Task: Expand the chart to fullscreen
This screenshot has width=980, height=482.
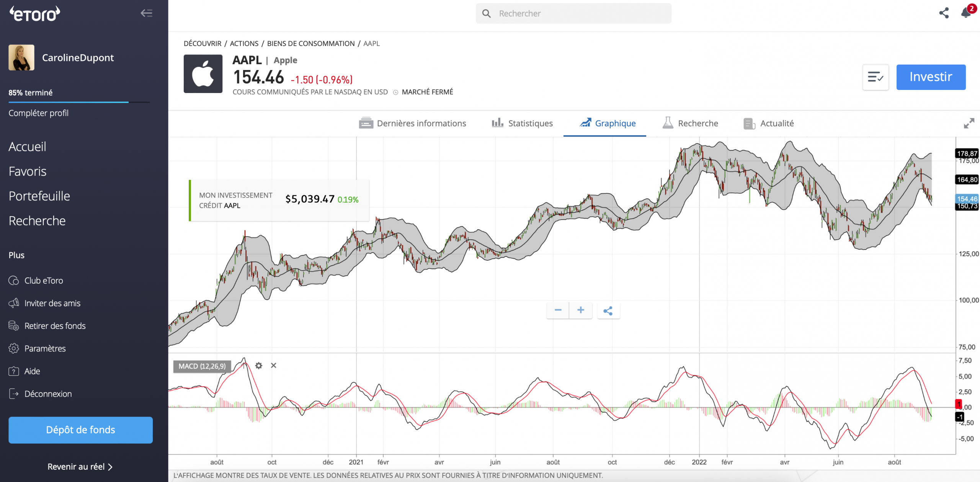Action: pyautogui.click(x=969, y=123)
